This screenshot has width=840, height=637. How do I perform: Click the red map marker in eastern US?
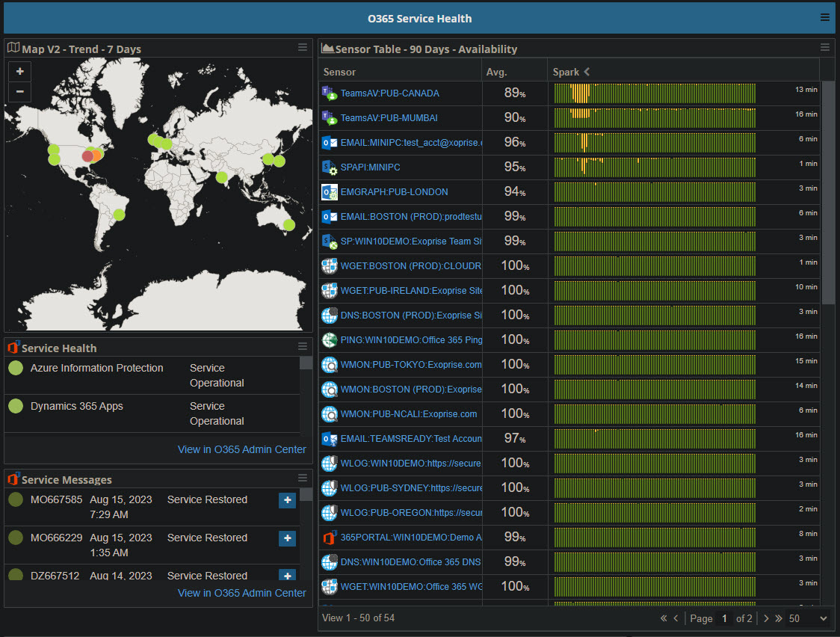88,156
